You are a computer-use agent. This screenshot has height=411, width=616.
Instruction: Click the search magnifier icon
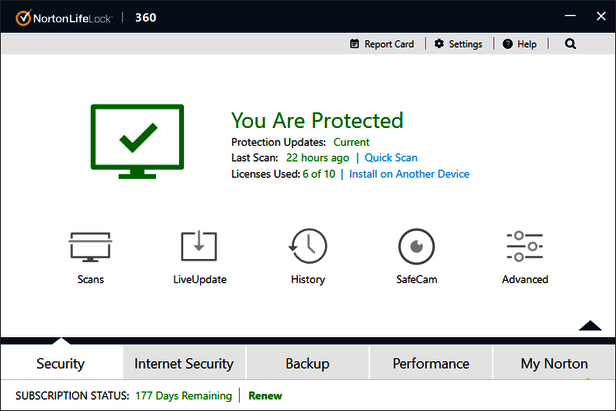[x=570, y=44]
